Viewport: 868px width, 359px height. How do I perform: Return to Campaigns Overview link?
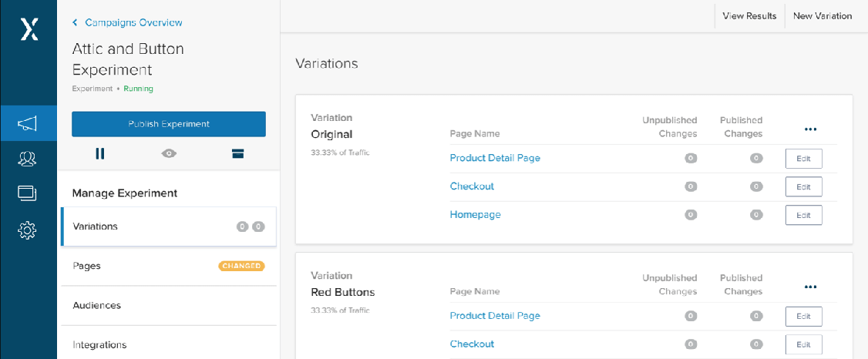[133, 22]
